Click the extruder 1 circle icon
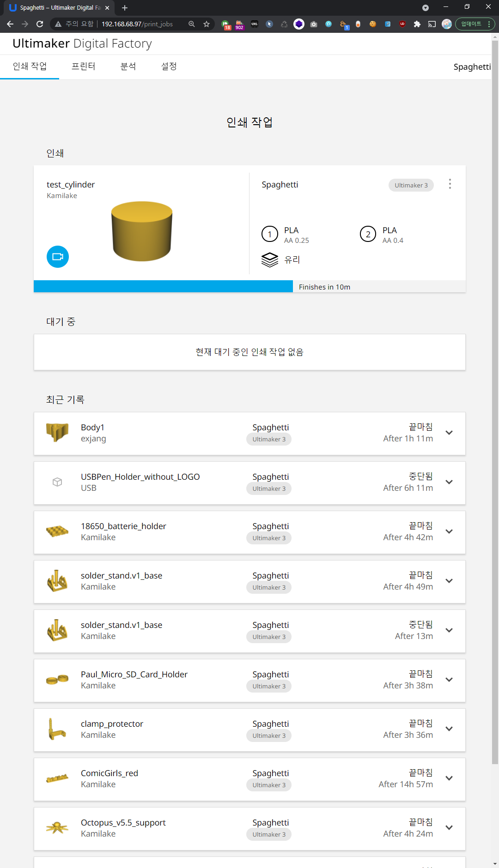 pos(270,234)
